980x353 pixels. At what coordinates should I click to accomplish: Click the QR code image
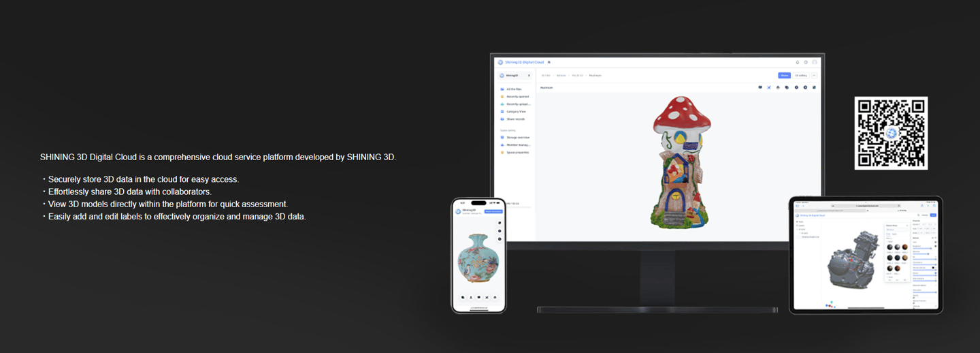click(891, 133)
